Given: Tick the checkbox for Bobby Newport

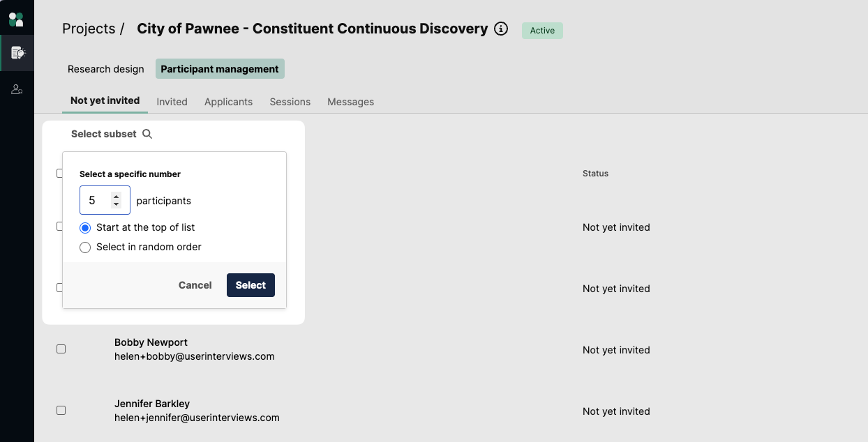Looking at the screenshot, I should coord(61,349).
